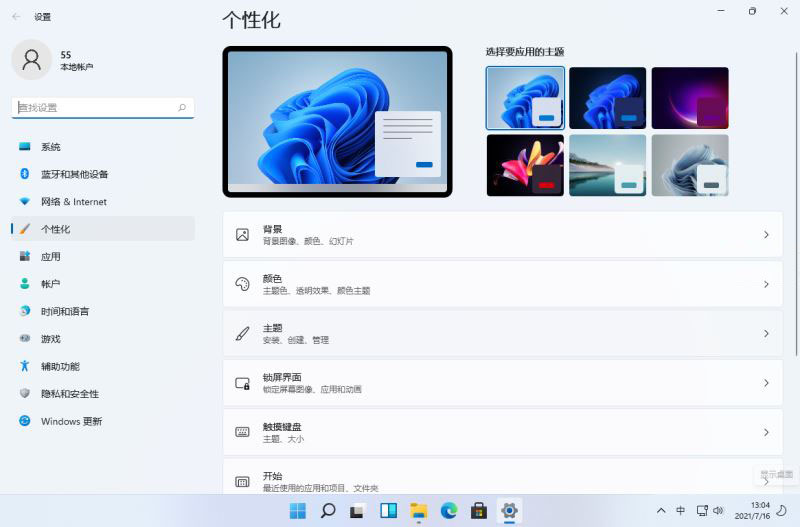Apply the colorful flower dark theme
Screen dimensions: 800x527
pyautogui.click(x=525, y=165)
